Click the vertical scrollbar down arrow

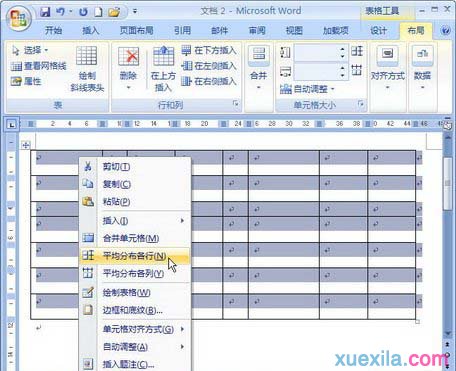(x=448, y=334)
